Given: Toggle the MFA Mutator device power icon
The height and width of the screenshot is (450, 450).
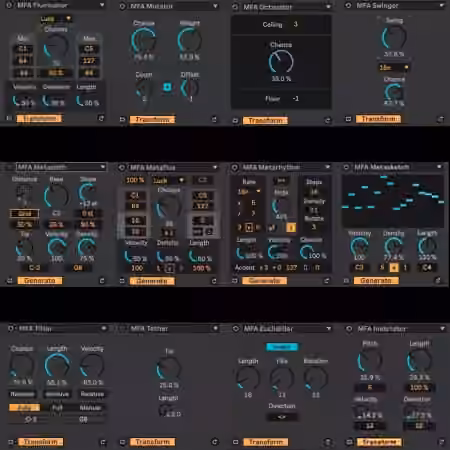Looking at the screenshot, I should [122, 6].
